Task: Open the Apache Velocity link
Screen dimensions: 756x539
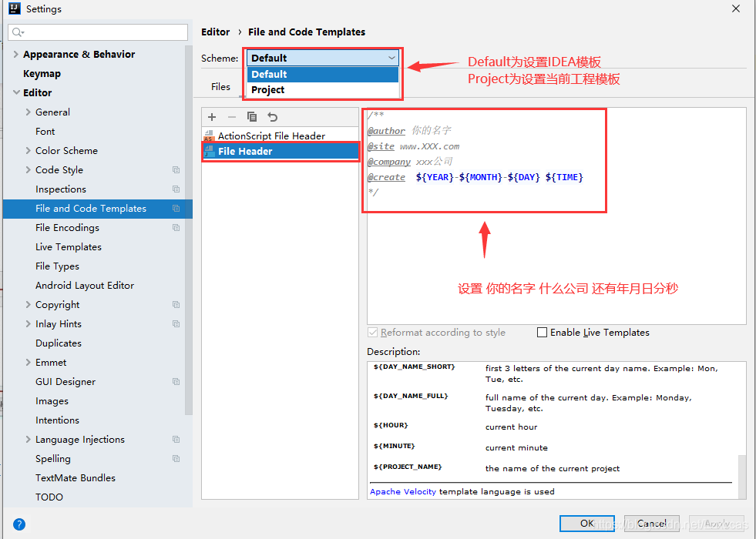Action: point(402,491)
